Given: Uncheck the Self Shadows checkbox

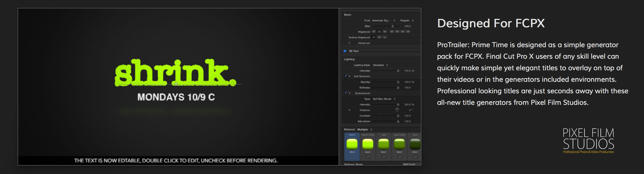Looking at the screenshot, I should coord(346,76).
